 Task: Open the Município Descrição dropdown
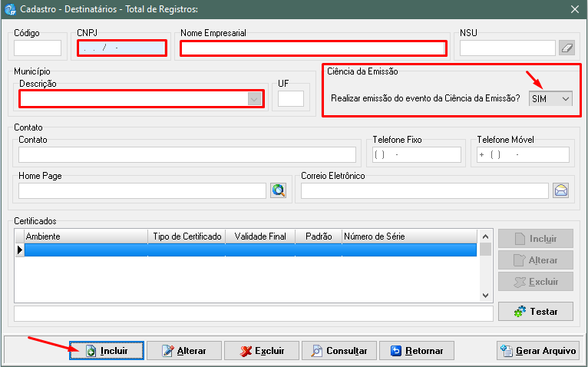(x=254, y=99)
